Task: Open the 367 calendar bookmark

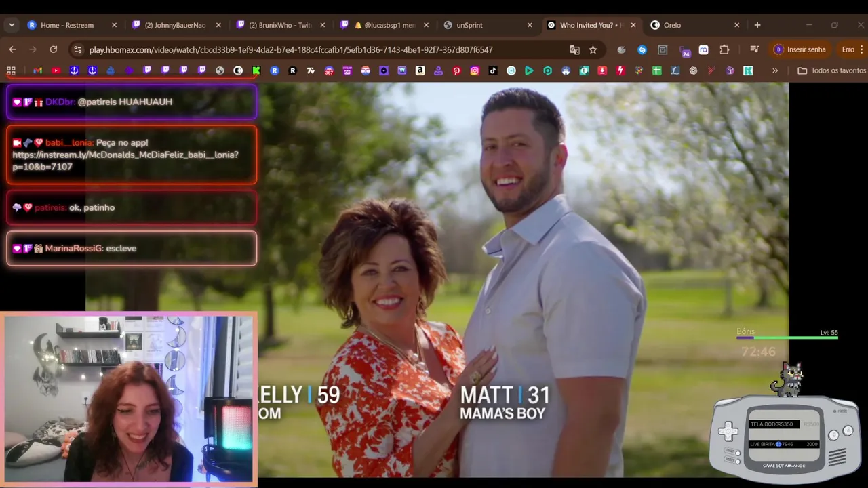Action: 329,70
